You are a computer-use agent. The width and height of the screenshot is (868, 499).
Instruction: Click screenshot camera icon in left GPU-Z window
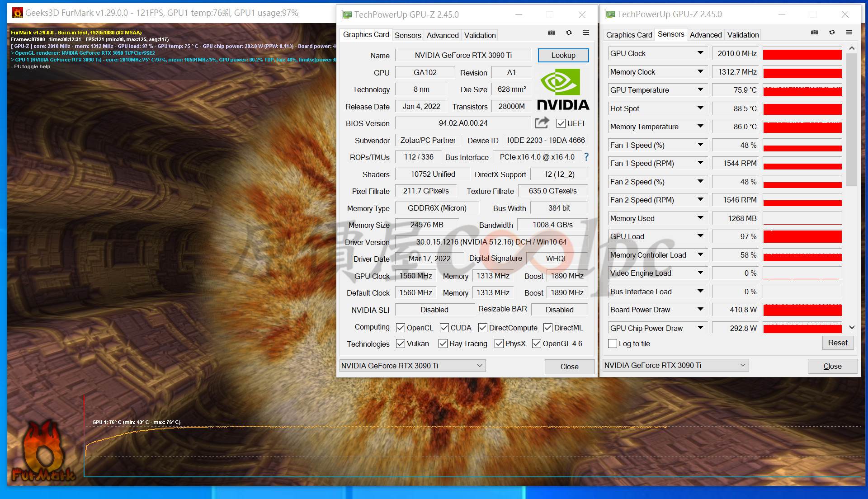coord(552,33)
